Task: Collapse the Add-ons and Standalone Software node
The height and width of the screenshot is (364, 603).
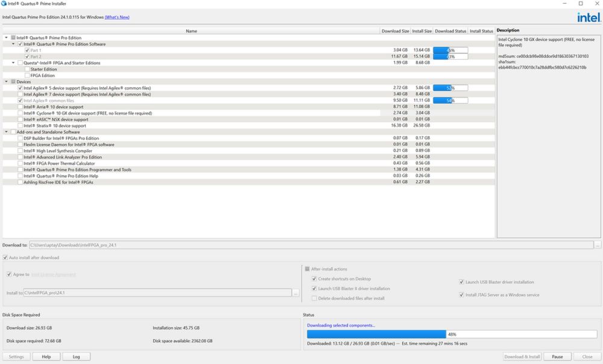Action: point(6,132)
